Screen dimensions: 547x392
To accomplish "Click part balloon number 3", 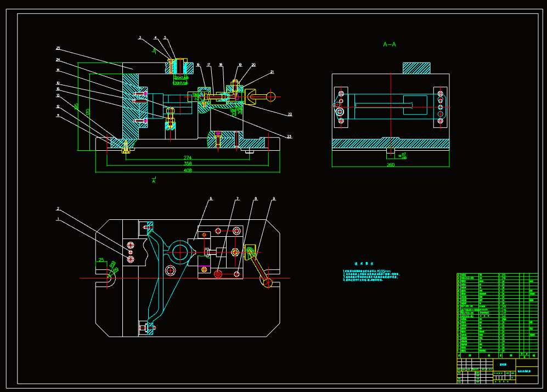I will (140, 38).
